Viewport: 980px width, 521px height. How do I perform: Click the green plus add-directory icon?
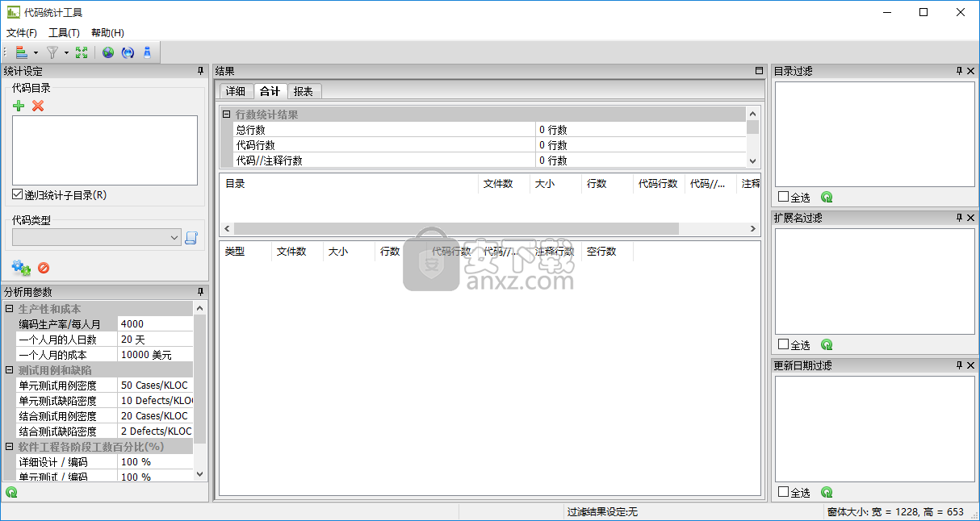(x=19, y=106)
